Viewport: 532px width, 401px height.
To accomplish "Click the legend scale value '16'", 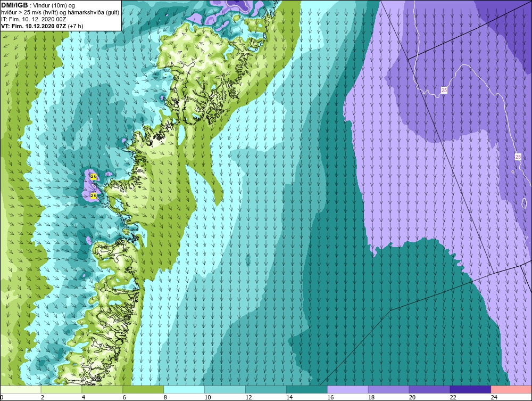I will [x=330, y=397].
